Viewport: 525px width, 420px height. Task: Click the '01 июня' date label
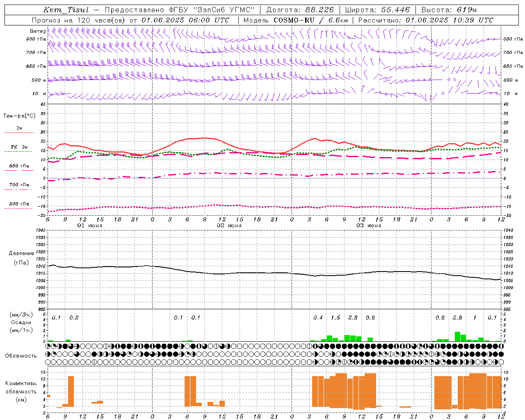[90, 226]
